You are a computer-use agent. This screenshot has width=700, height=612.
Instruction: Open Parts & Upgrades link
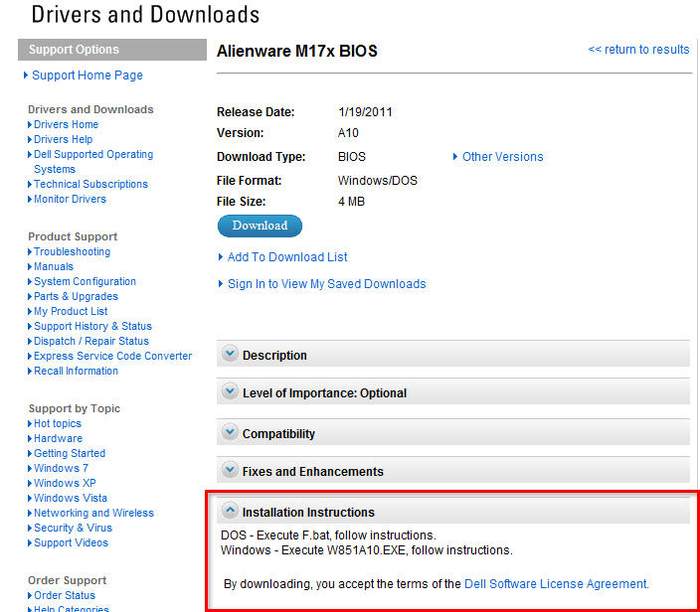point(76,297)
